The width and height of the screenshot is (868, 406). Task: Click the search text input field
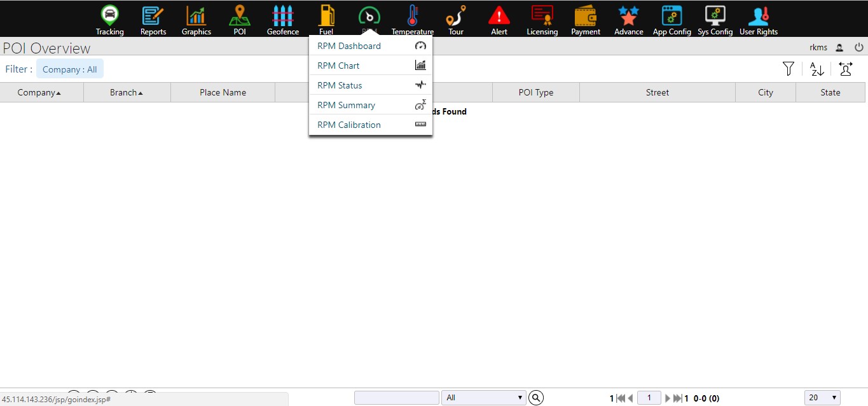[396, 398]
